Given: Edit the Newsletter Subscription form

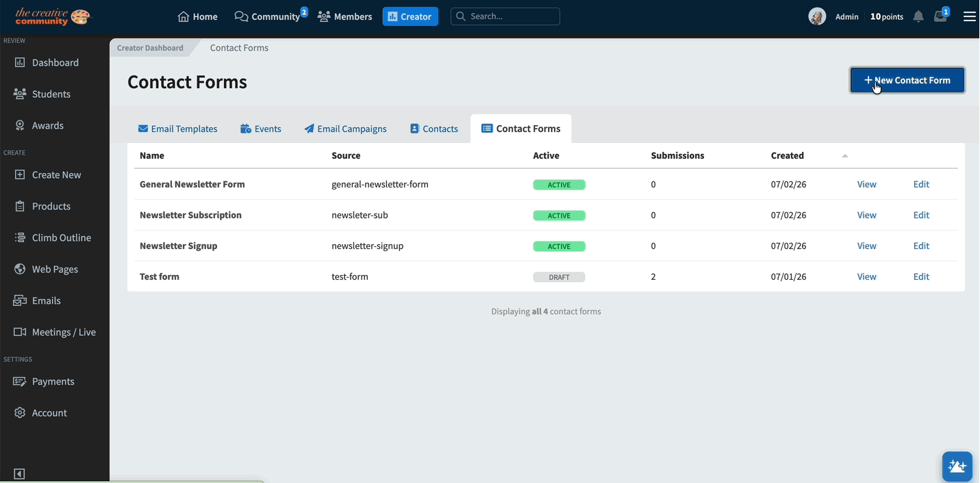Looking at the screenshot, I should [x=921, y=215].
